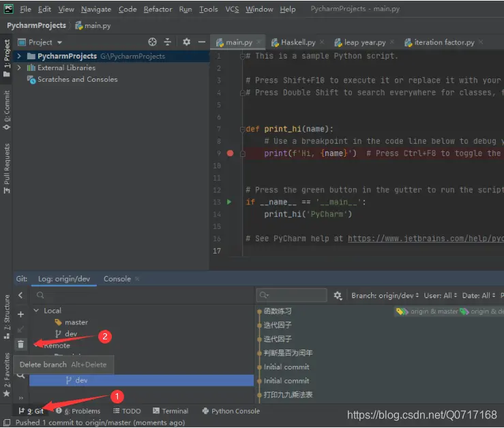504x428 pixels.
Task: Click the locate-in-project target icon
Action: point(152,42)
